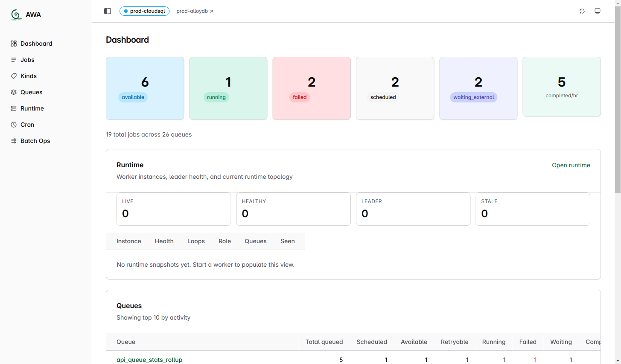Click the refresh icon in top bar
The image size is (621, 364).
point(582,11)
